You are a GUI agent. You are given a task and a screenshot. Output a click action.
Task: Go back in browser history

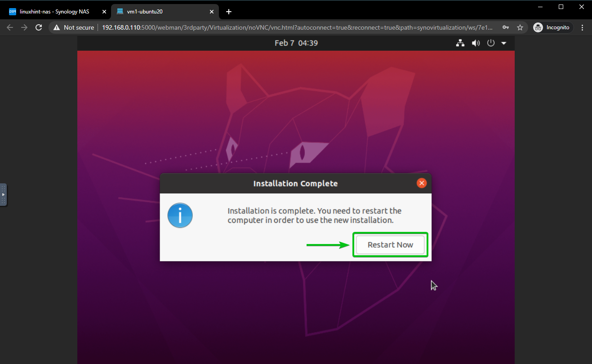coord(10,27)
